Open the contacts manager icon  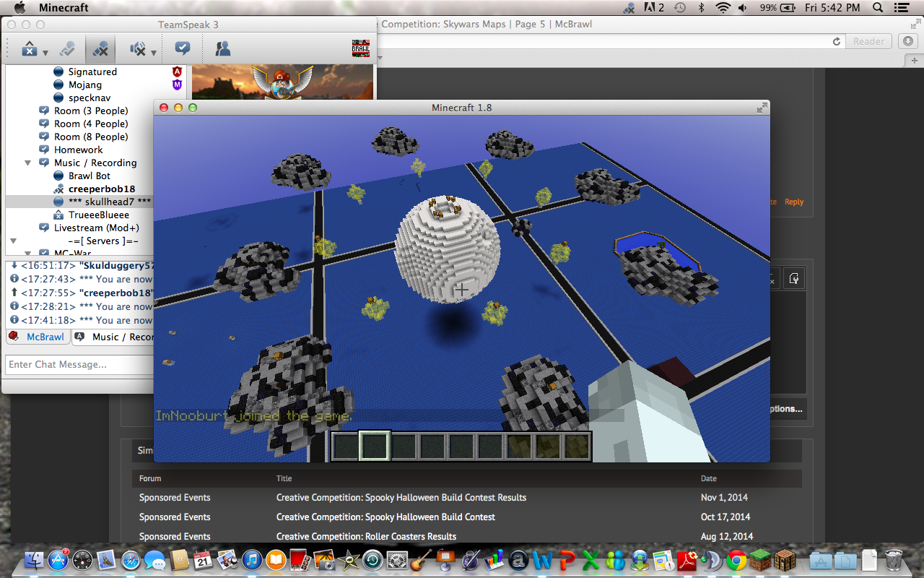tap(222, 49)
